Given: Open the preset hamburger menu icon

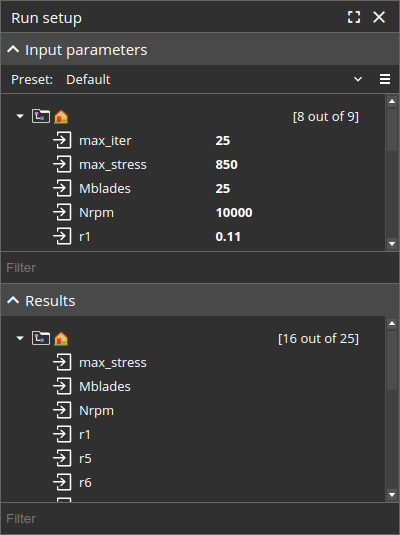Looking at the screenshot, I should click(x=385, y=79).
